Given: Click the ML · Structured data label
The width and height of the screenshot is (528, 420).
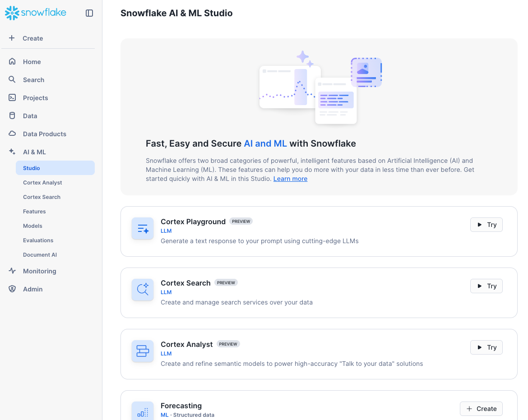Looking at the screenshot, I should click(187, 415).
